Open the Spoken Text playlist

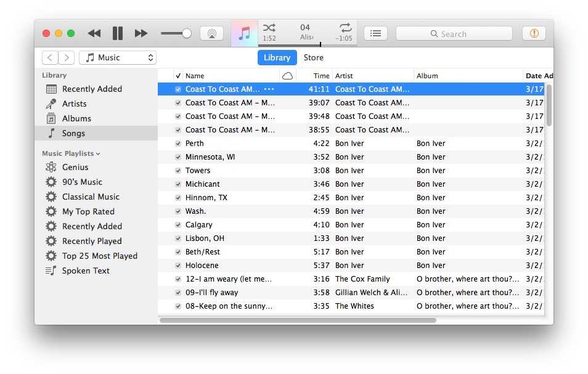(x=96, y=270)
